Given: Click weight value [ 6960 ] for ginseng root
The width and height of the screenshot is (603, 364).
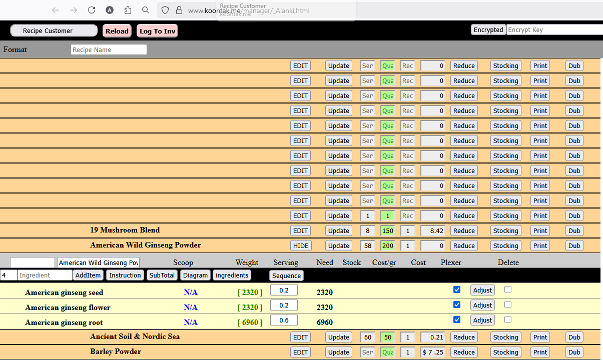Looking at the screenshot, I should click(x=250, y=322).
